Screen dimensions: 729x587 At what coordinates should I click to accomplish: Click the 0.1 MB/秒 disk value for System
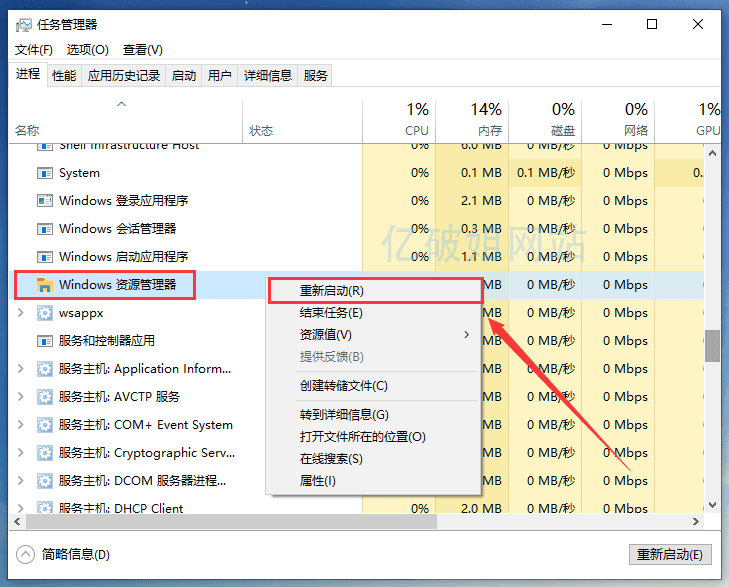546,173
